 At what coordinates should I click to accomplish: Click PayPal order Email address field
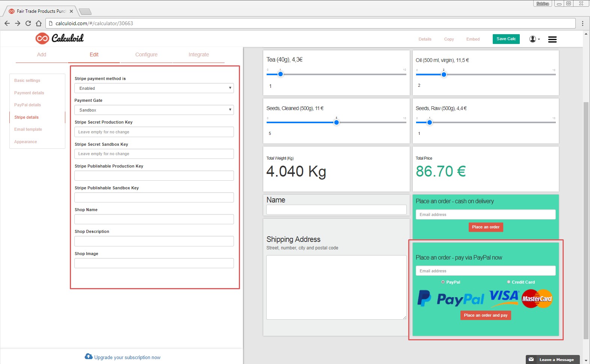486,271
